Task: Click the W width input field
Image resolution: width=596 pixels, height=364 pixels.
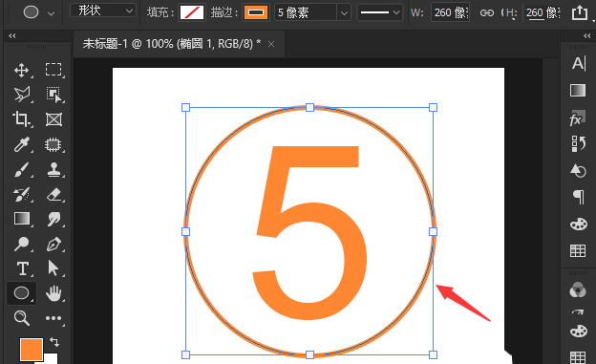Action: point(450,12)
